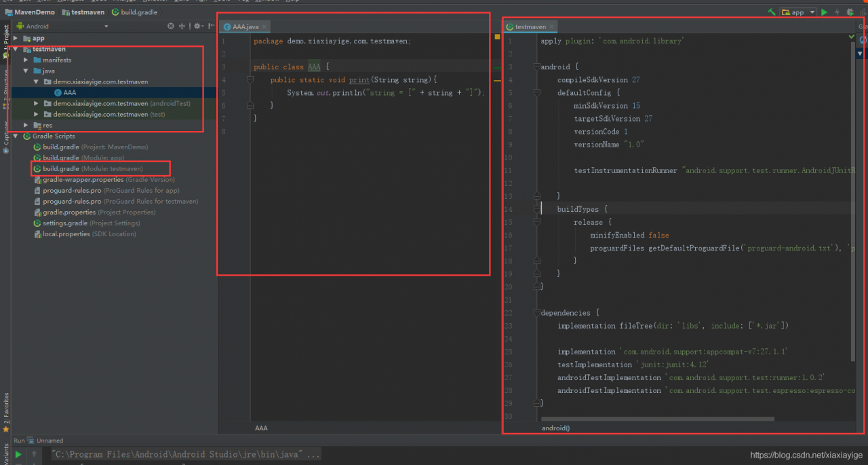
Task: Toggle fold marker on print method line
Action: click(250, 79)
